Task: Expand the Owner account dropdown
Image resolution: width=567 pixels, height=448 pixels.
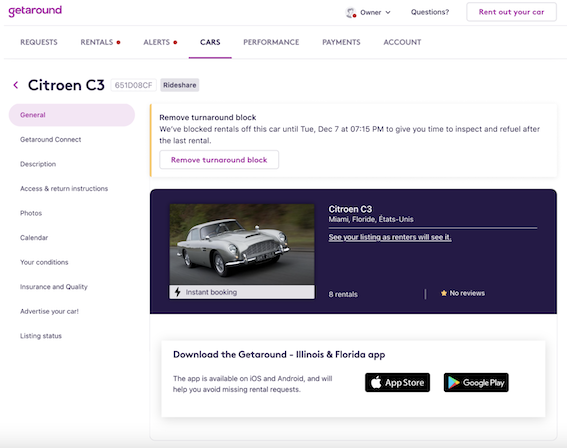Action: (x=375, y=12)
